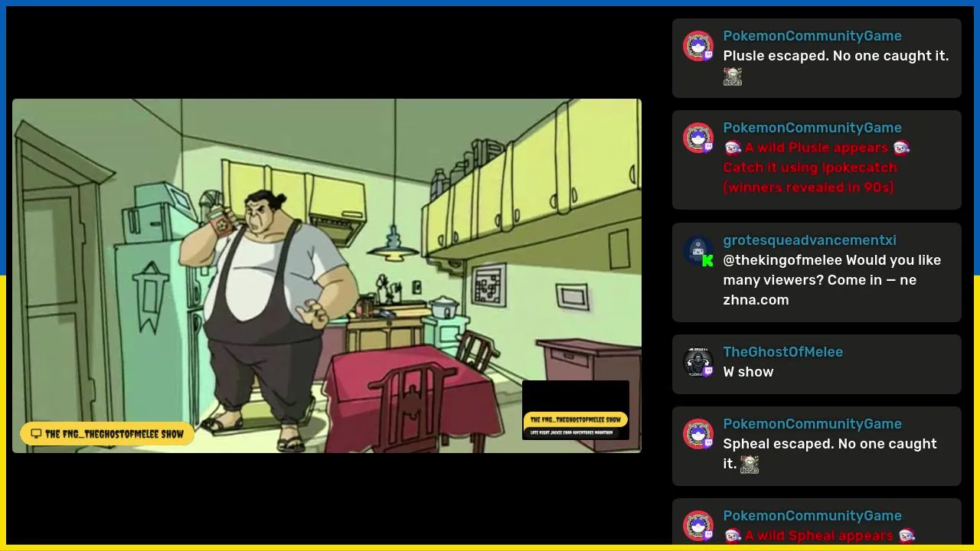
Task: Click the Santa emote after 'A wild Spheal appears'
Action: 906,536
